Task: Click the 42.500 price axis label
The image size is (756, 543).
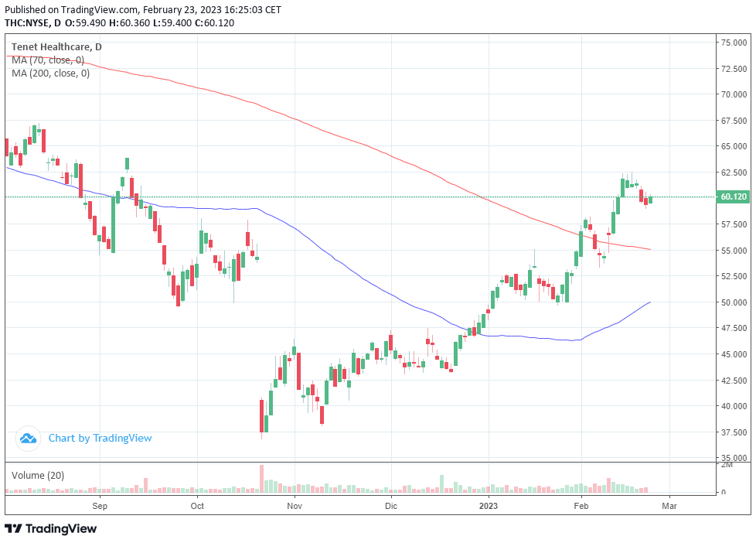Action: coord(734,381)
